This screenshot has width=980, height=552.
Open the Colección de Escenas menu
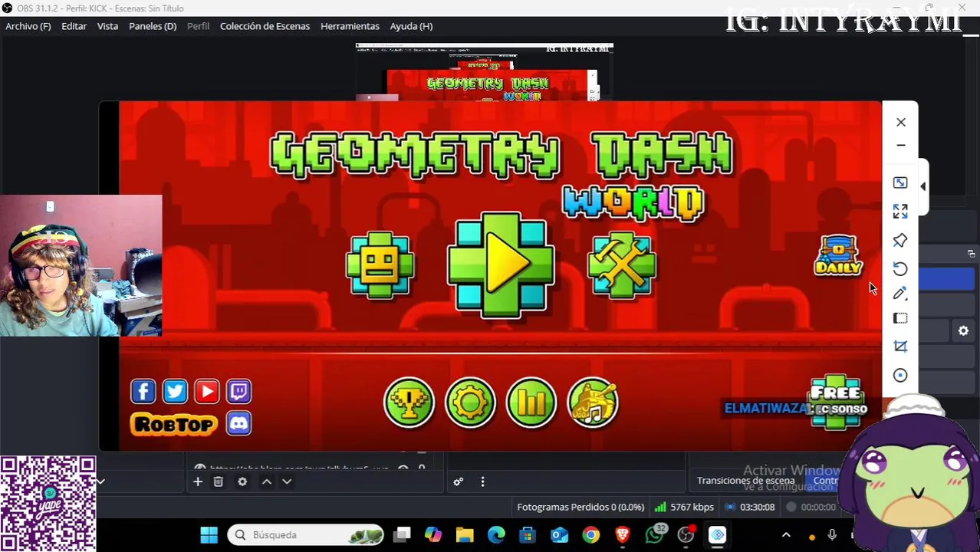click(x=265, y=26)
